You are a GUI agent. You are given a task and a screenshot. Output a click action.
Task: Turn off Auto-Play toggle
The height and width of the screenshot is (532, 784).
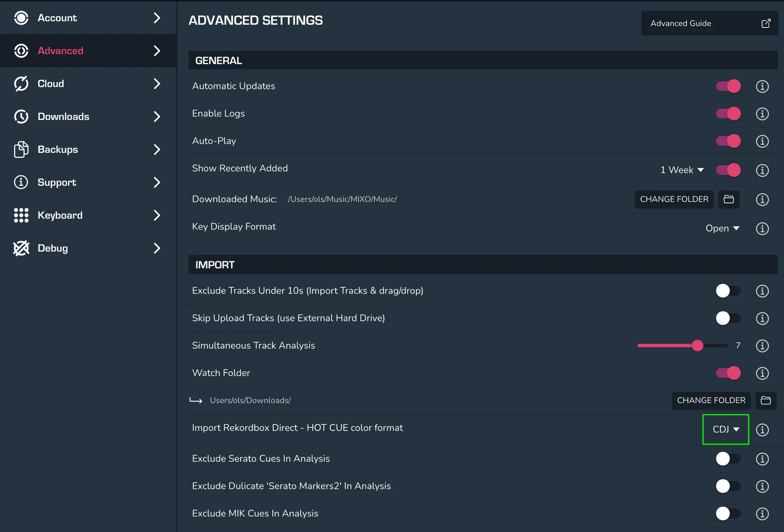728,141
